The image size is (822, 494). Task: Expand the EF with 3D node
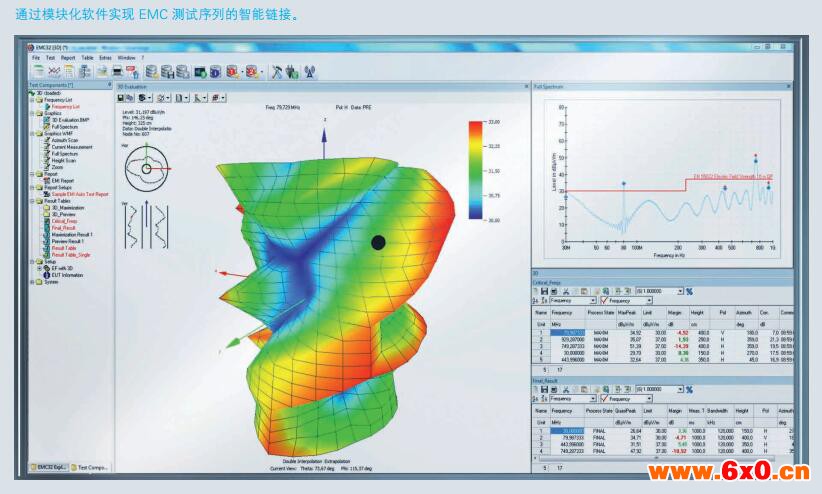tap(39, 269)
